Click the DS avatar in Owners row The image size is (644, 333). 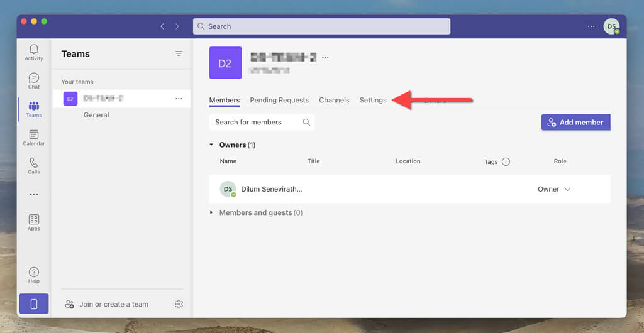click(x=228, y=189)
